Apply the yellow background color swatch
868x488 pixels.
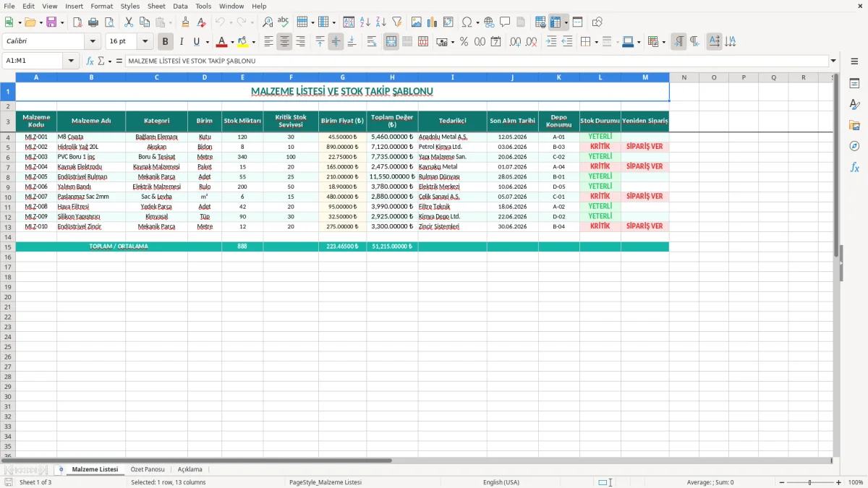(x=243, y=42)
